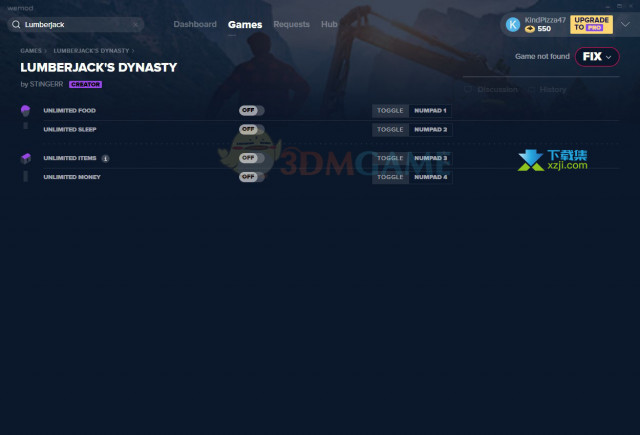Image resolution: width=640 pixels, height=435 pixels.
Task: Focus the Lumberjack search field
Action: [x=76, y=24]
